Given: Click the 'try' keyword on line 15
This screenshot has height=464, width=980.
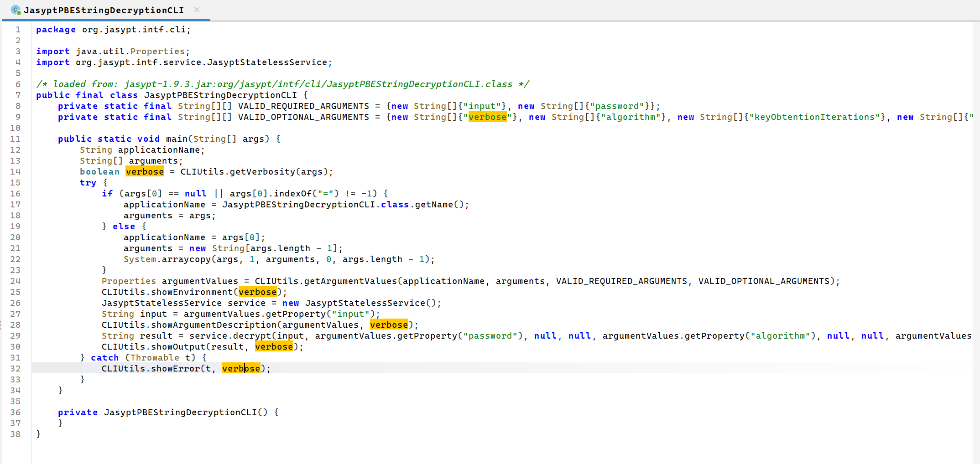Looking at the screenshot, I should click(88, 183).
